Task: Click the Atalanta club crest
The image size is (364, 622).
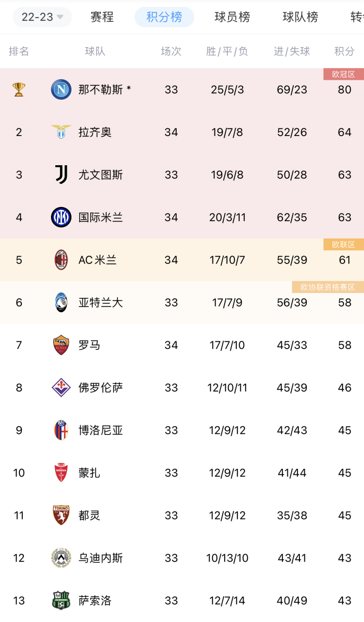Action: point(61,302)
